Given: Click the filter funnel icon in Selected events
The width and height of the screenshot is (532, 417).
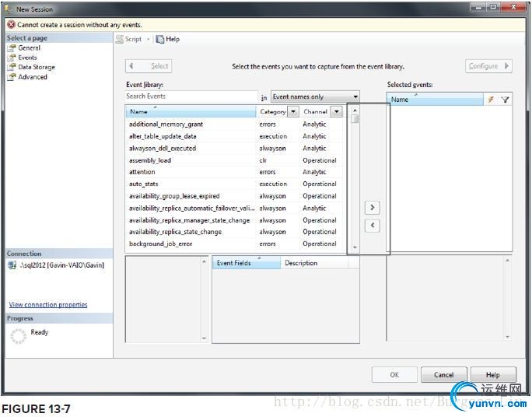Looking at the screenshot, I should tap(505, 100).
